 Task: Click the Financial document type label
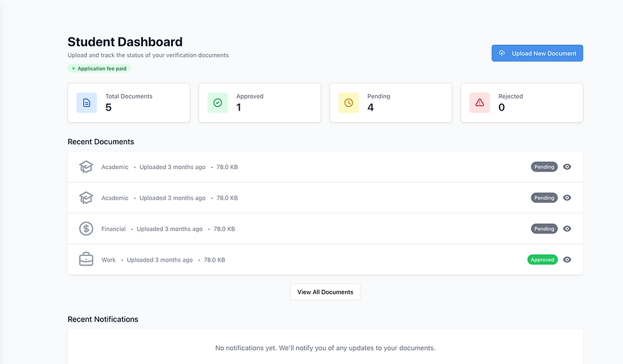click(113, 229)
